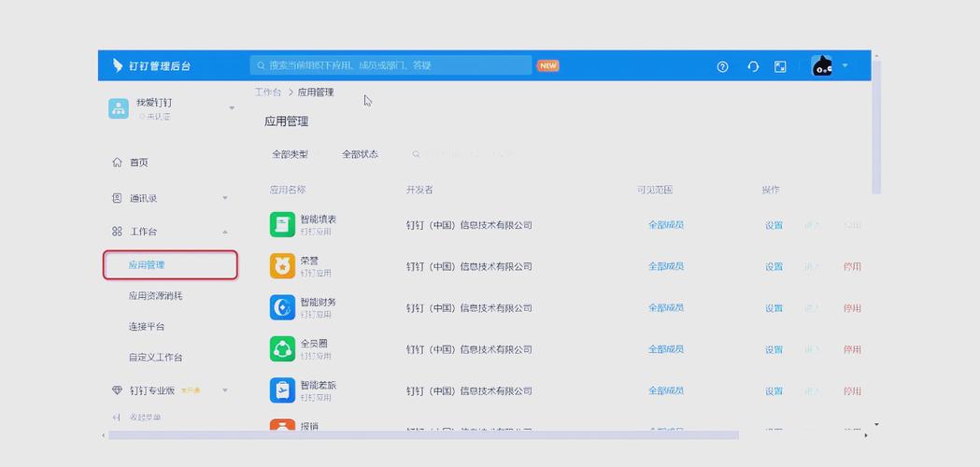The image size is (980, 467).
Task: Focus the app list search field
Action: (x=465, y=154)
